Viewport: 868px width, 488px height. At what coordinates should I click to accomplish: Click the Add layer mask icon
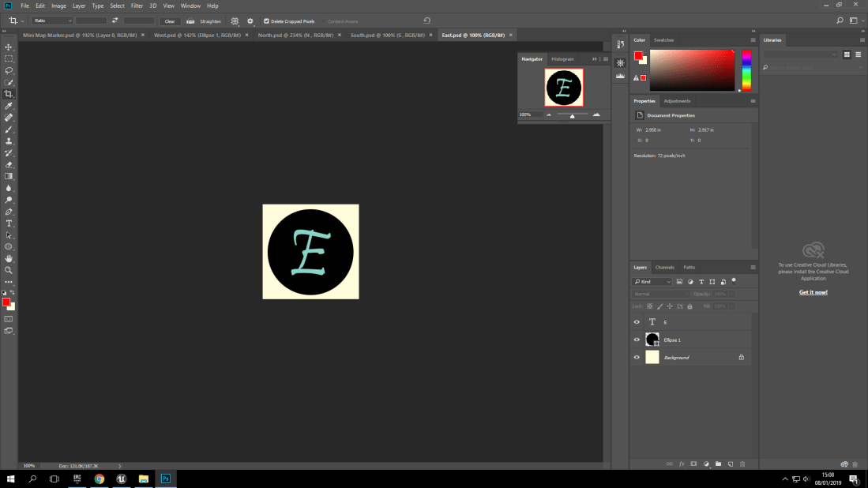click(x=693, y=464)
